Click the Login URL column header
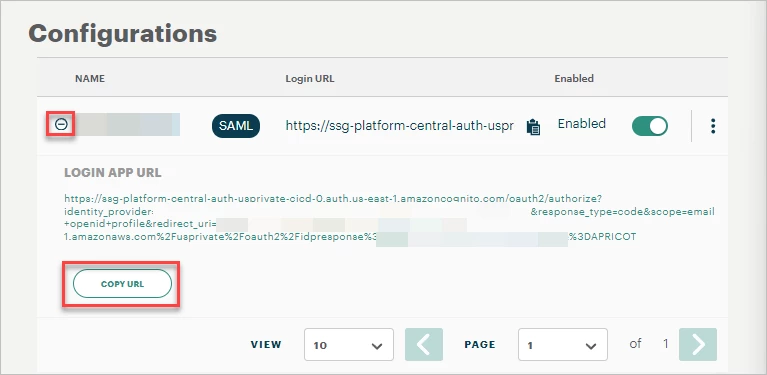 (310, 78)
